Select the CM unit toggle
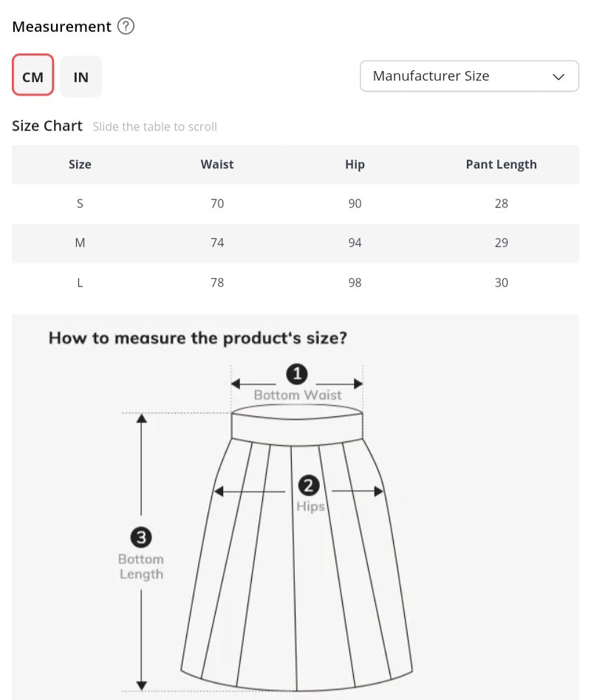The width and height of the screenshot is (591, 700). [33, 75]
